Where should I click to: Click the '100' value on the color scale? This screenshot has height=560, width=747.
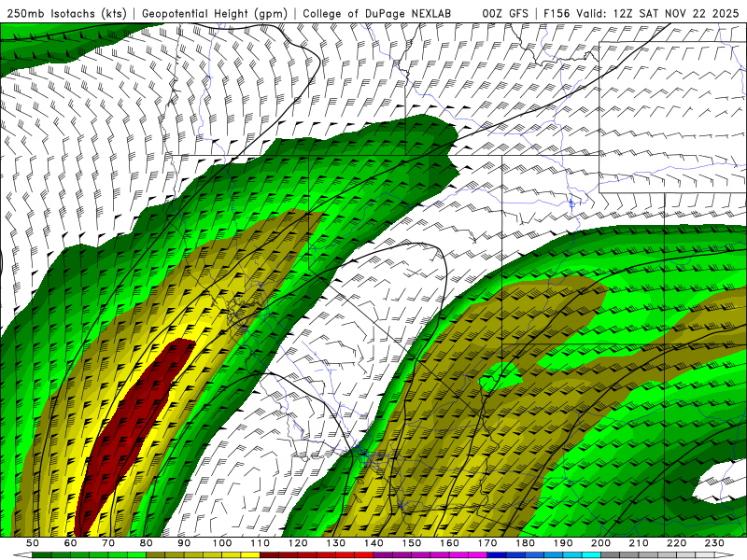[222, 543]
